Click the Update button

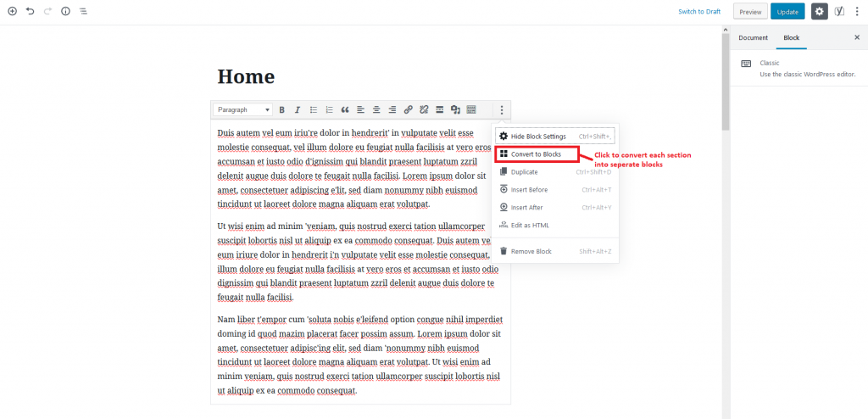click(x=787, y=12)
